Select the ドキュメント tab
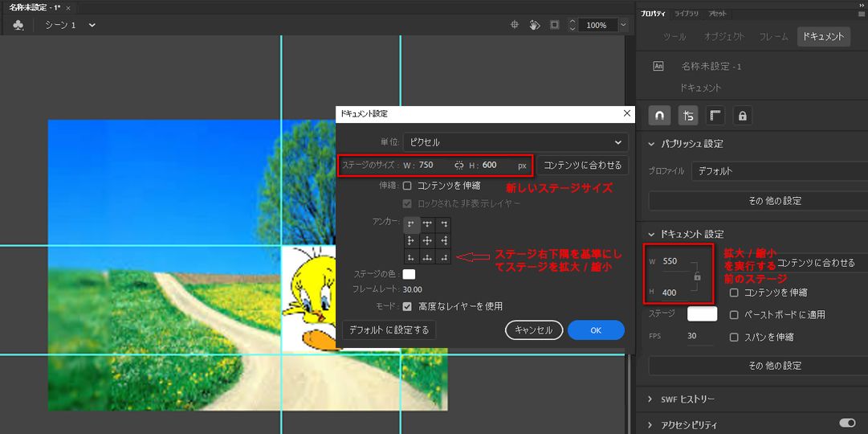Image resolution: width=868 pixels, height=434 pixels. click(824, 37)
